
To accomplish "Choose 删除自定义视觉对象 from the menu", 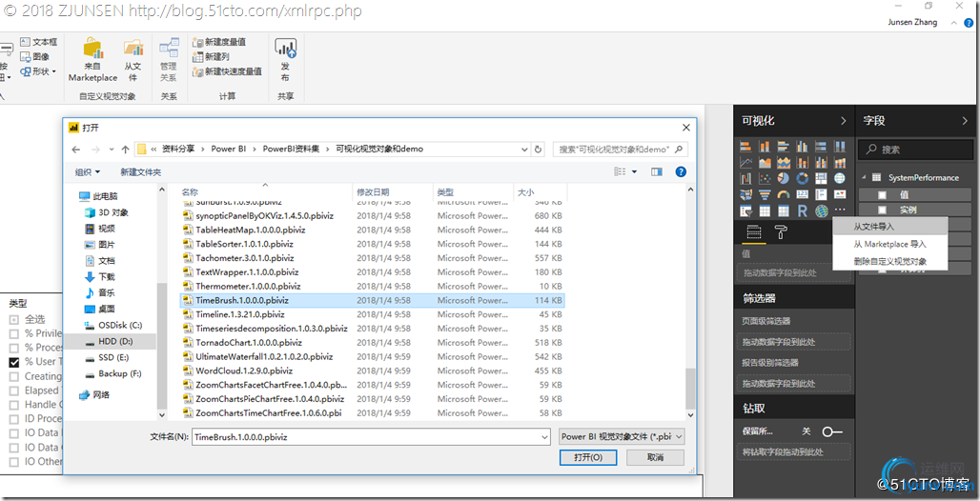I will pos(890,261).
